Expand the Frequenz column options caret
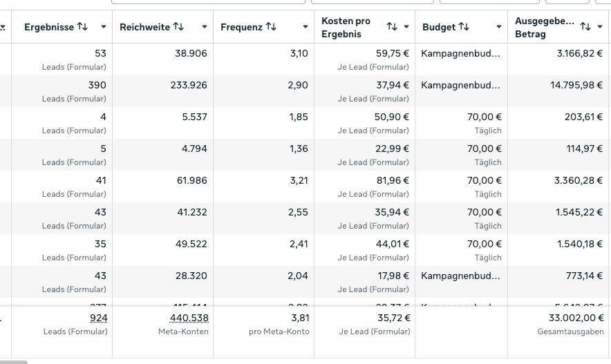611x364 pixels. [305, 27]
